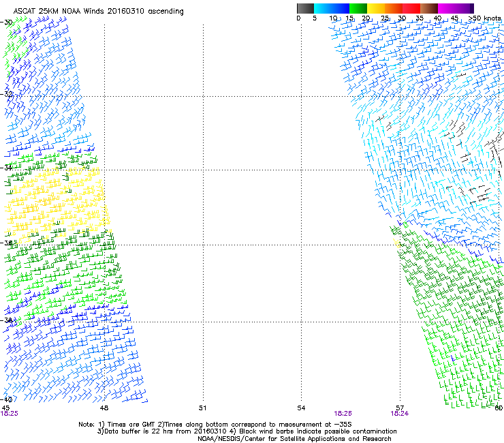The width and height of the screenshot is (504, 443).
Task: Click the note line starting 'Note: 1) Times are GMT'
Action: 215,425
